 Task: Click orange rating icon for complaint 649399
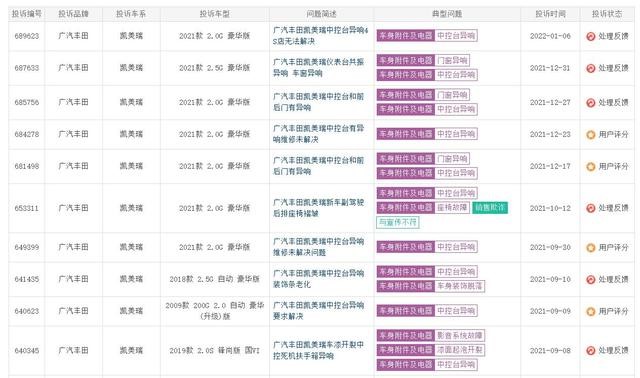click(x=591, y=247)
